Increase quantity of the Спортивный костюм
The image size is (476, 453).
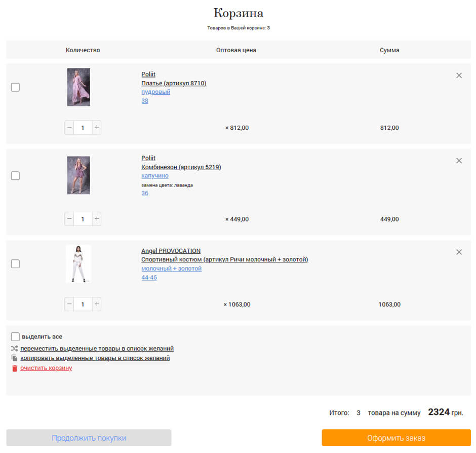97,304
